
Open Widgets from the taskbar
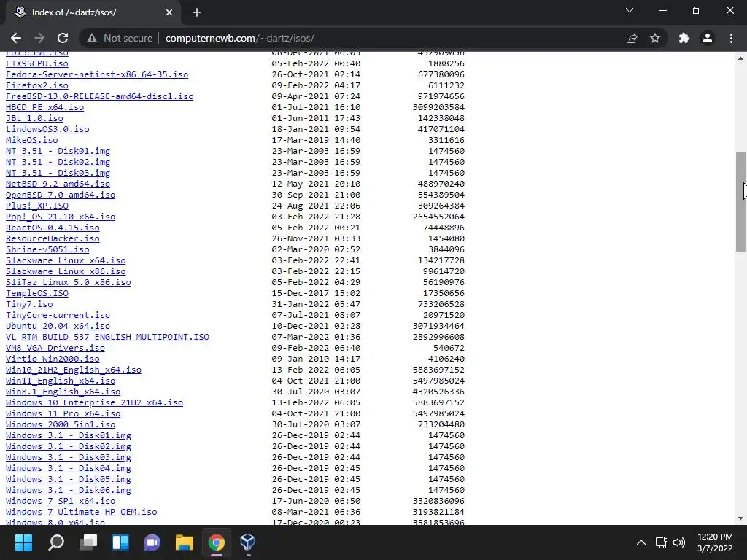coord(120,542)
